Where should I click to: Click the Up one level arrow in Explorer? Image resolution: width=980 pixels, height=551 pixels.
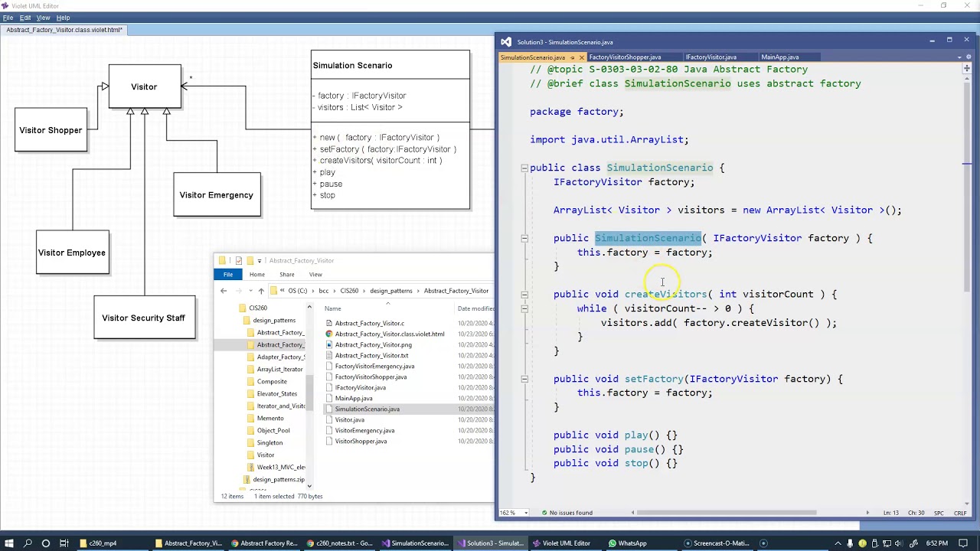coord(261,291)
